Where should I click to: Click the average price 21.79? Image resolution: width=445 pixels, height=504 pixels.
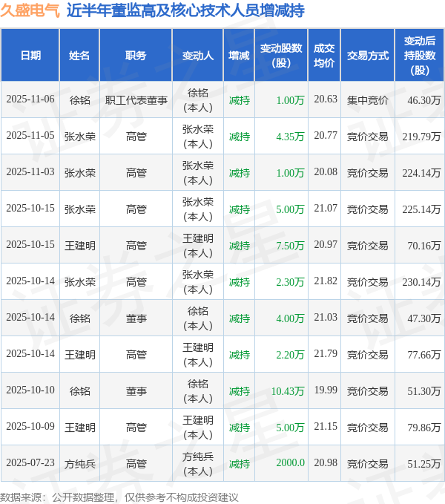tap(326, 353)
